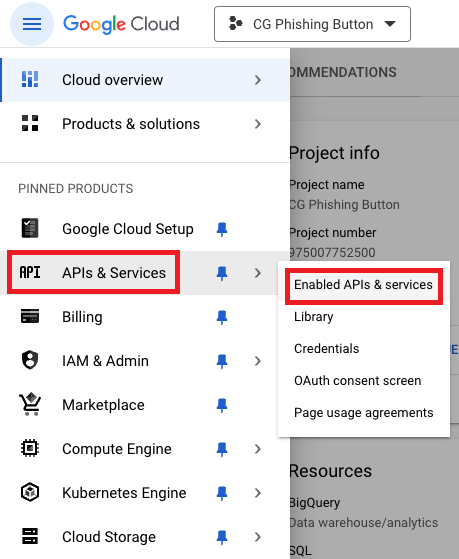
Task: Click the Compute Engine chip icon
Action: (30, 448)
